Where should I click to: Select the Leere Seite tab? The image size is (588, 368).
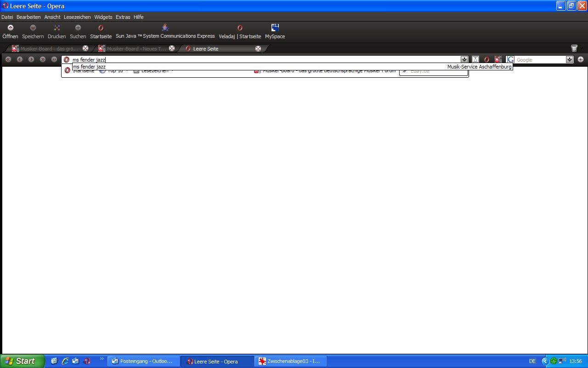pos(220,48)
